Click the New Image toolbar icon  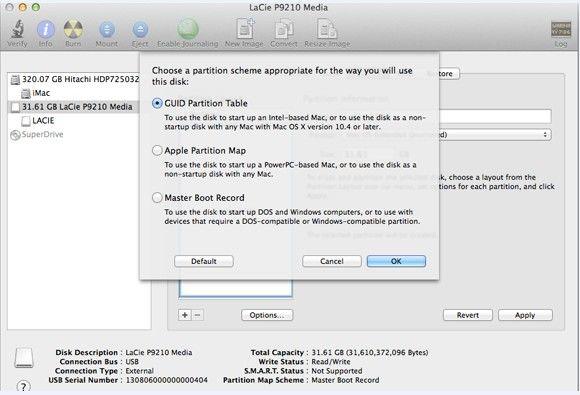pyautogui.click(x=245, y=28)
